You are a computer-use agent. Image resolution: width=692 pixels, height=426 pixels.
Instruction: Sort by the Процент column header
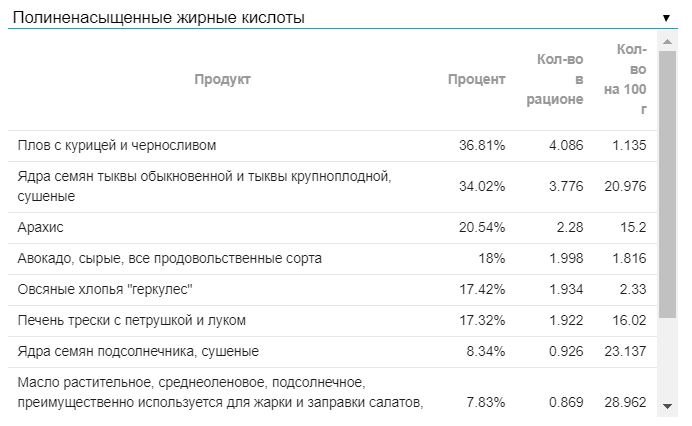pyautogui.click(x=476, y=80)
